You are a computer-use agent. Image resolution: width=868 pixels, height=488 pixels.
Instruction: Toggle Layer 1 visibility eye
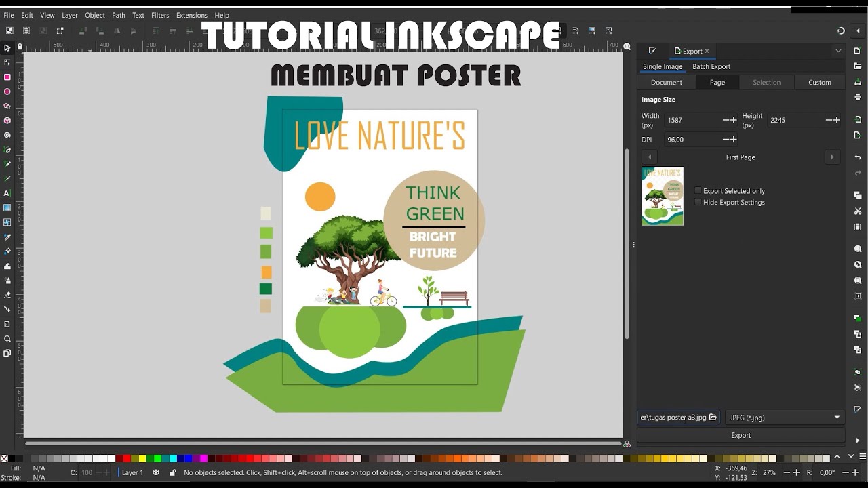point(157,472)
